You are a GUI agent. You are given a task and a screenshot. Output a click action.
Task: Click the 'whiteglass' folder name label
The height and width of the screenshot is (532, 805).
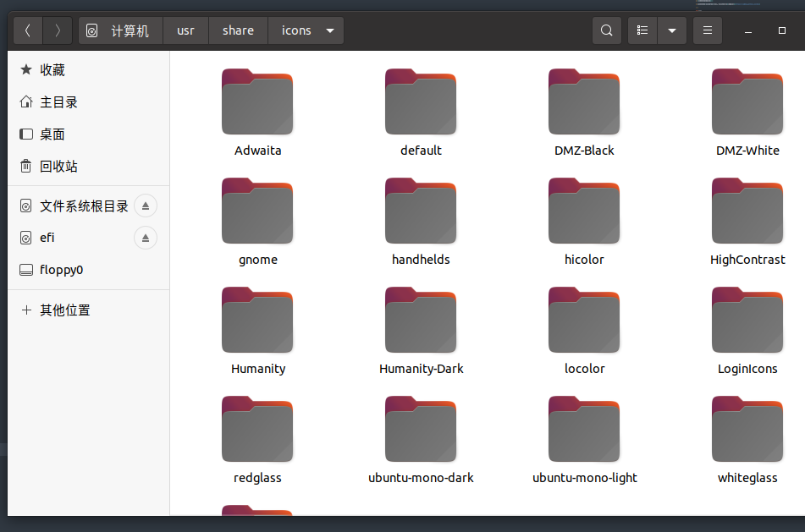(x=747, y=478)
